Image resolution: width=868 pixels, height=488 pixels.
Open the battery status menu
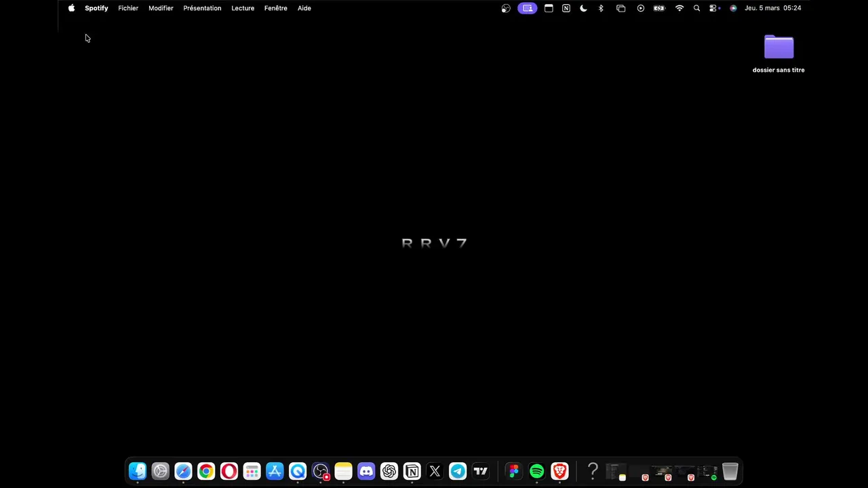659,8
